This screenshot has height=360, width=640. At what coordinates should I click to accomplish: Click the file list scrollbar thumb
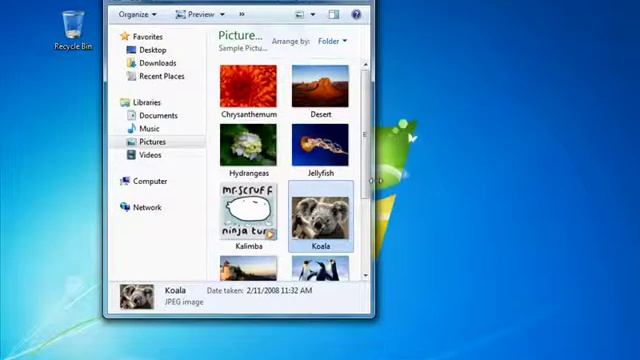(x=365, y=135)
